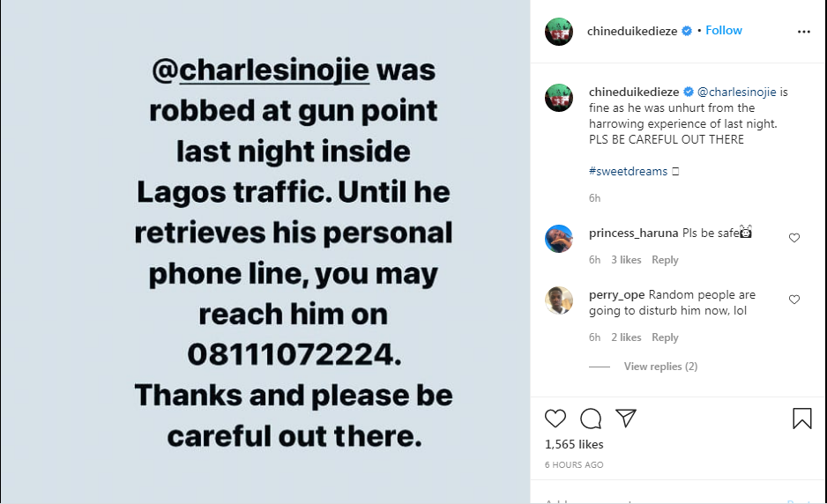View the 1,565 likes list
Screen dimensions: 827x504
click(x=574, y=445)
